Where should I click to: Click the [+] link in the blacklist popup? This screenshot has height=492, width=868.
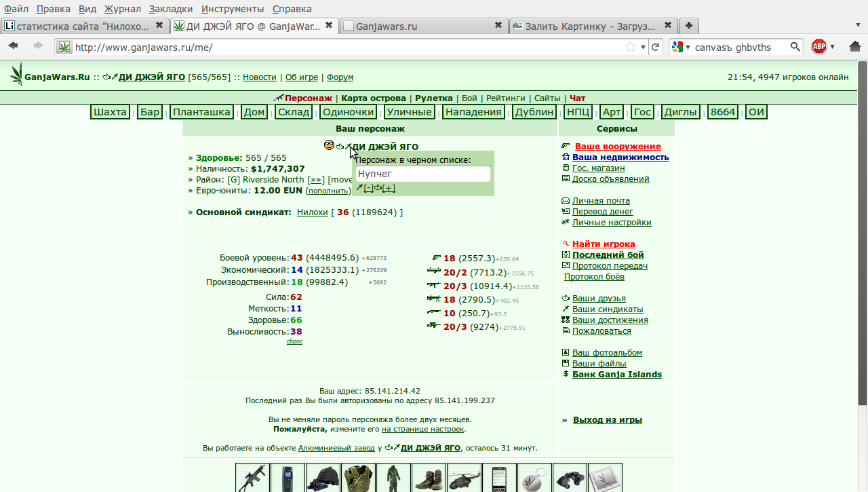[389, 188]
